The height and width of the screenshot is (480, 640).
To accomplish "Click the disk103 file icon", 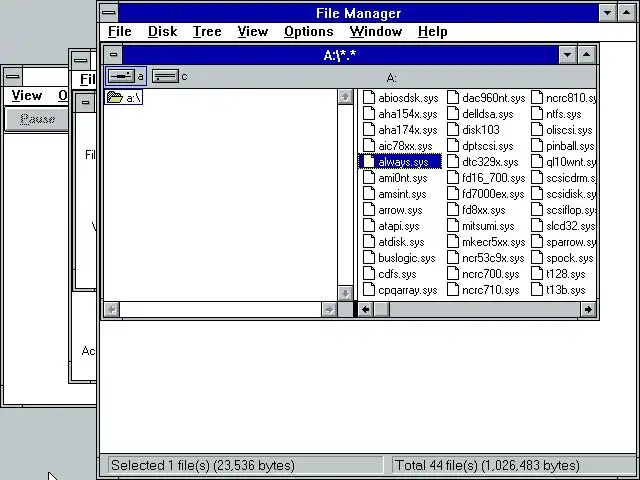I will tap(453, 129).
